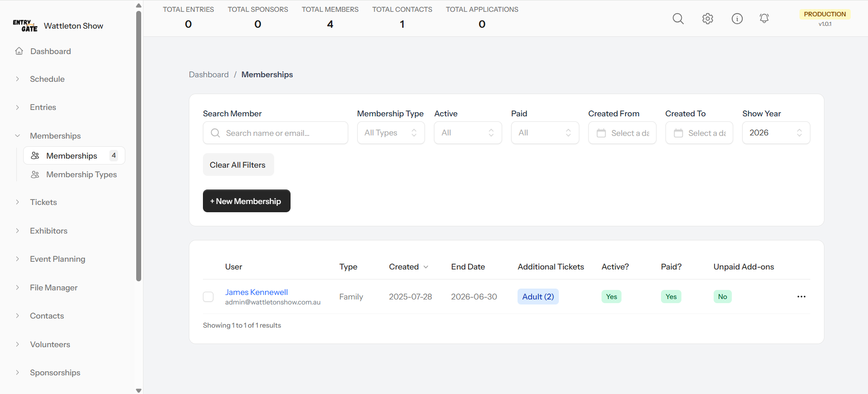868x394 pixels.
Task: Expand the Tickets sidebar section
Action: [44, 202]
